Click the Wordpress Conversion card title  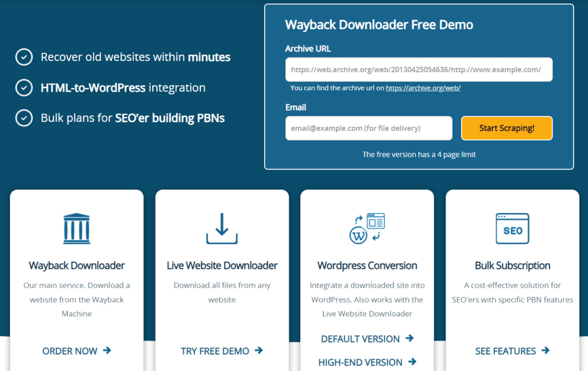[x=367, y=265]
